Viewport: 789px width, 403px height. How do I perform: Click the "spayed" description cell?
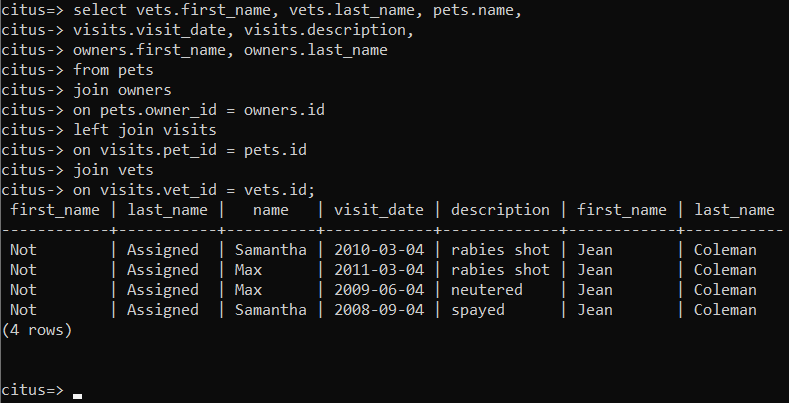click(478, 310)
